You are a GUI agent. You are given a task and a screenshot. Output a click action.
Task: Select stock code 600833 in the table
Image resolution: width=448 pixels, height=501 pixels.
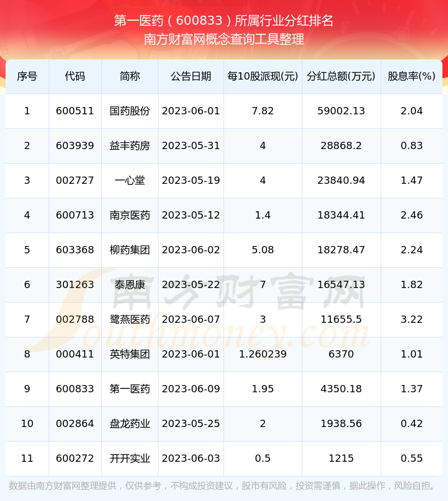click(75, 389)
